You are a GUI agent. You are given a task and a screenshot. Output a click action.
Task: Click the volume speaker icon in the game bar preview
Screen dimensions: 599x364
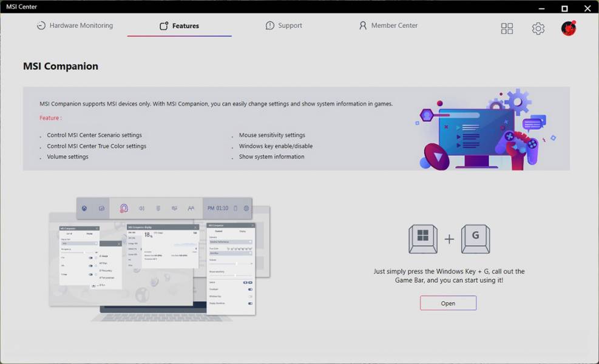coord(142,208)
